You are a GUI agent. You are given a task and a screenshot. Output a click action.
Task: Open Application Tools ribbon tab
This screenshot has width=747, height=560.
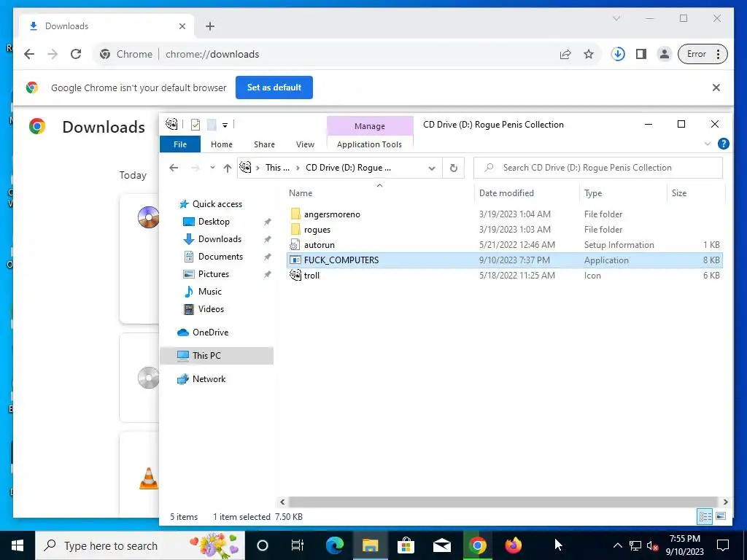click(369, 144)
